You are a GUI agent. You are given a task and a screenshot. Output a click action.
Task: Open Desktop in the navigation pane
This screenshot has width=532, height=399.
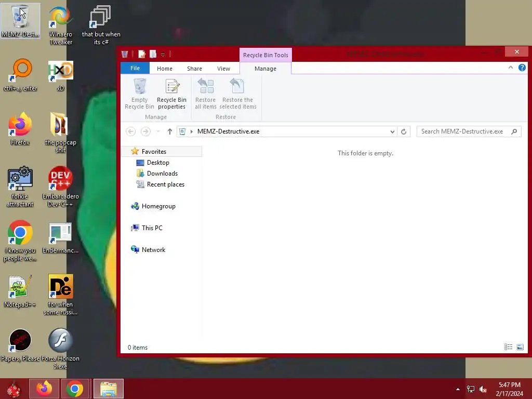click(158, 163)
